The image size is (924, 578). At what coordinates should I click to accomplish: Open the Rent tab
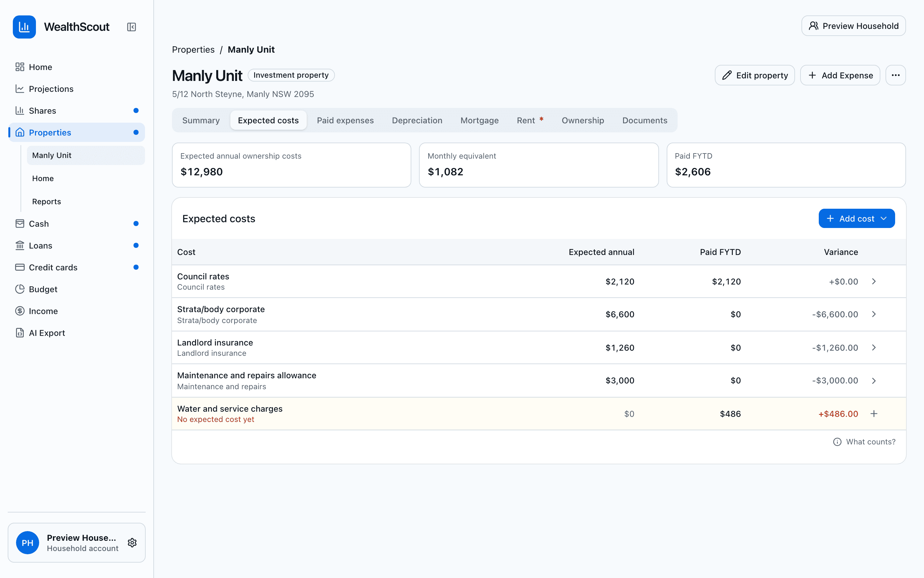click(x=530, y=120)
